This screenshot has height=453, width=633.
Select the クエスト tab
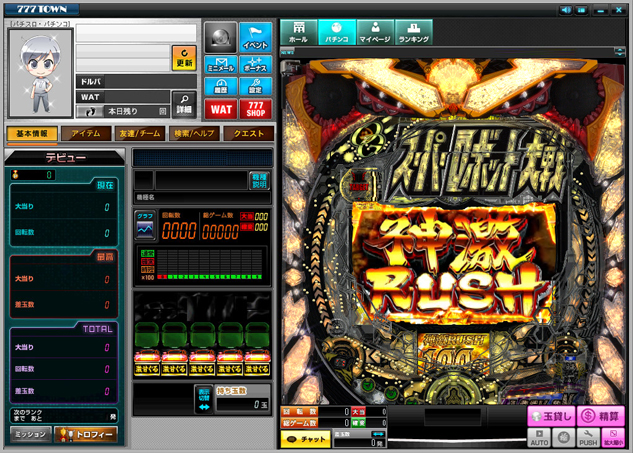tap(248, 134)
